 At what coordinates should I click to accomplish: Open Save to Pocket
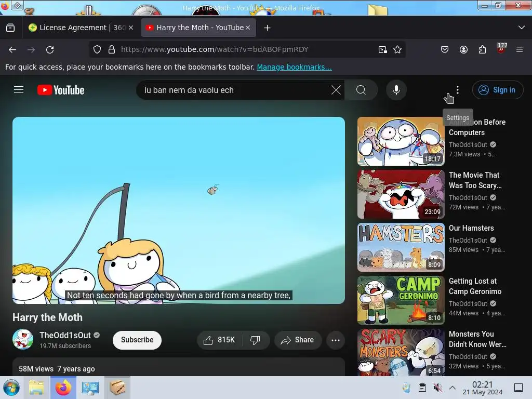[445, 49]
